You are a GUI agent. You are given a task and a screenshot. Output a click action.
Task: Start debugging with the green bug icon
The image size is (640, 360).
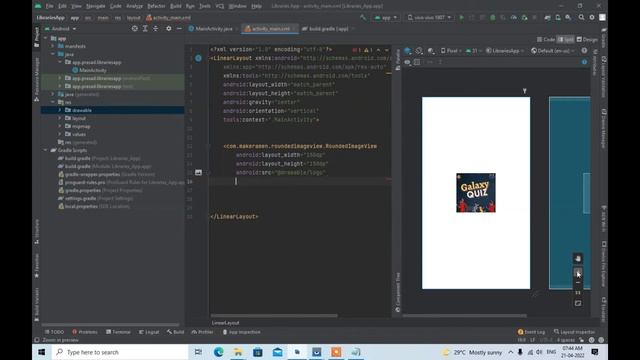493,18
